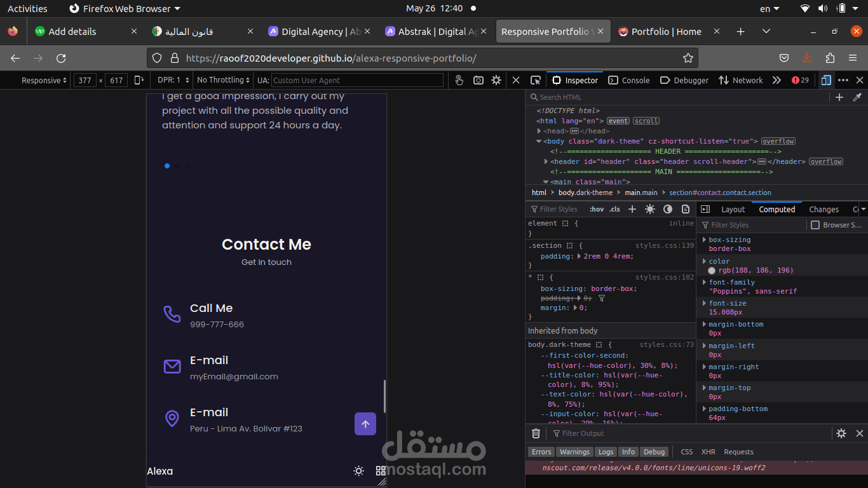Switch to the Network devtools tab

coord(741,80)
